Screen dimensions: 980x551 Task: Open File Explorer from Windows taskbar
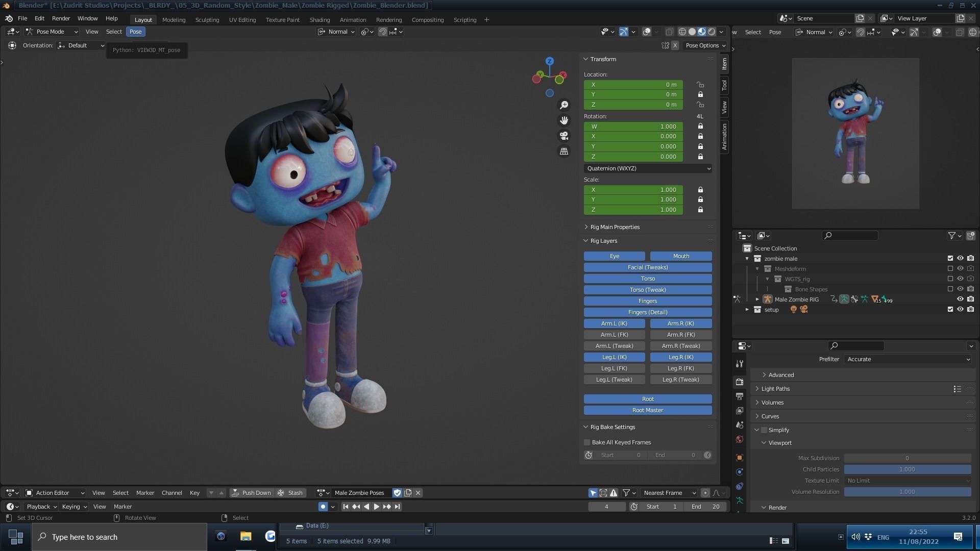[246, 537]
